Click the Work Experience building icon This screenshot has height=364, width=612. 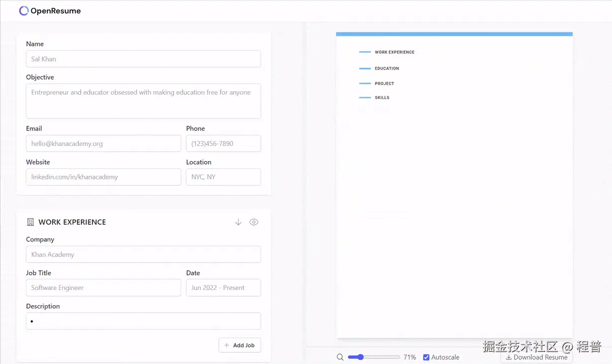click(x=30, y=222)
